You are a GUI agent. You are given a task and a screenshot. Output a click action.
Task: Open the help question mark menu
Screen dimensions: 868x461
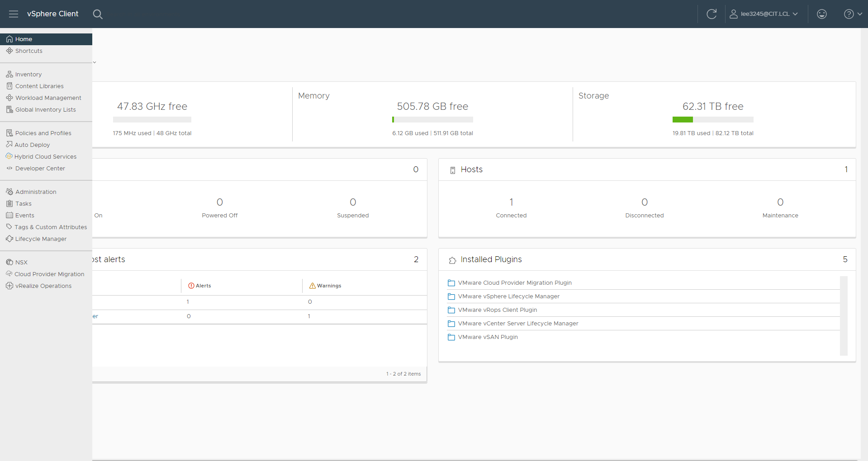[853, 14]
